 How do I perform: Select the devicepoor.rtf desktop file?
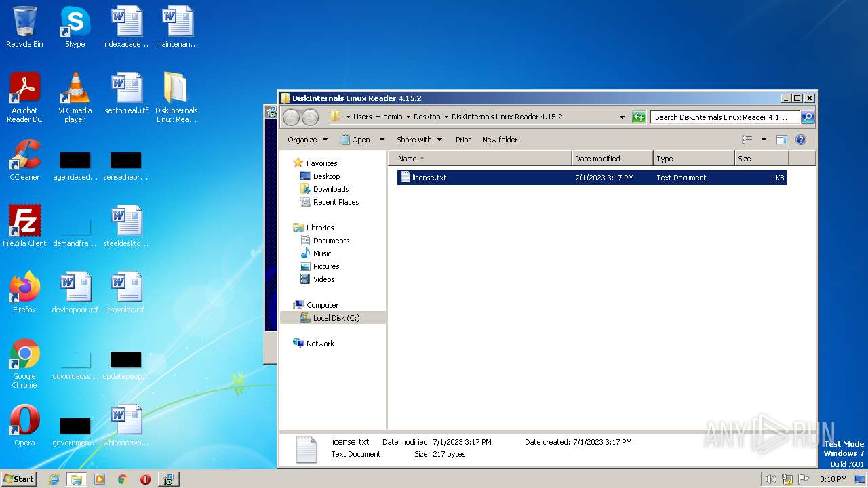point(75,293)
